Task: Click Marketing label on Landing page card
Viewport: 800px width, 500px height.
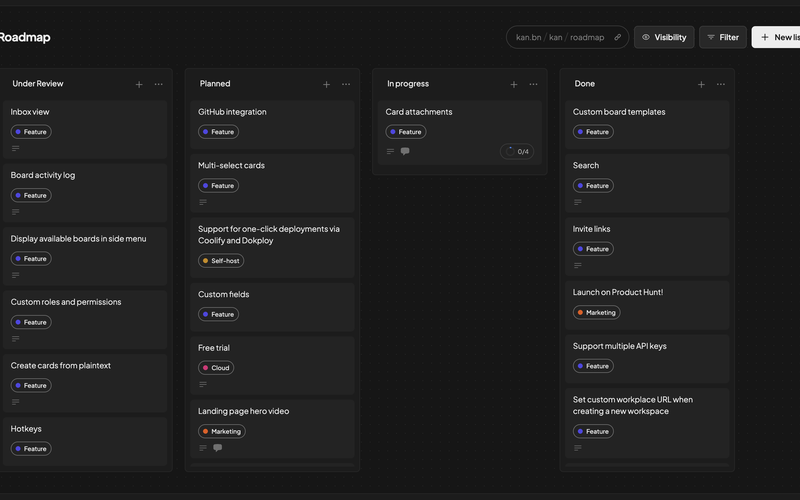Action: tap(221, 431)
